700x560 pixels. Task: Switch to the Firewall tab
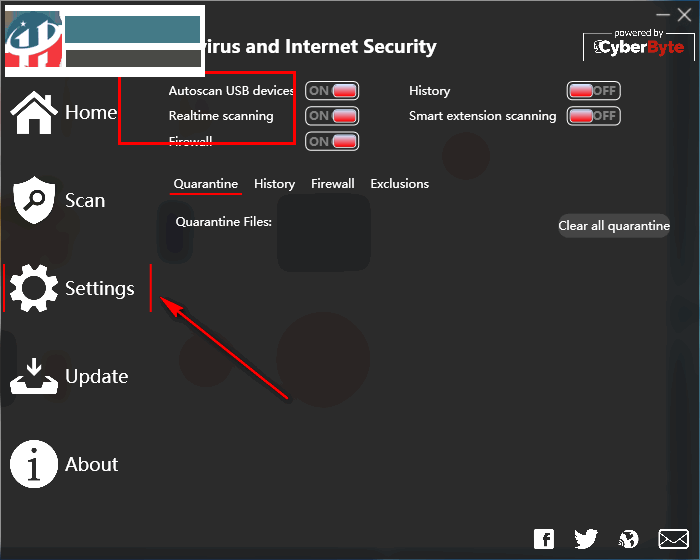[x=333, y=184]
